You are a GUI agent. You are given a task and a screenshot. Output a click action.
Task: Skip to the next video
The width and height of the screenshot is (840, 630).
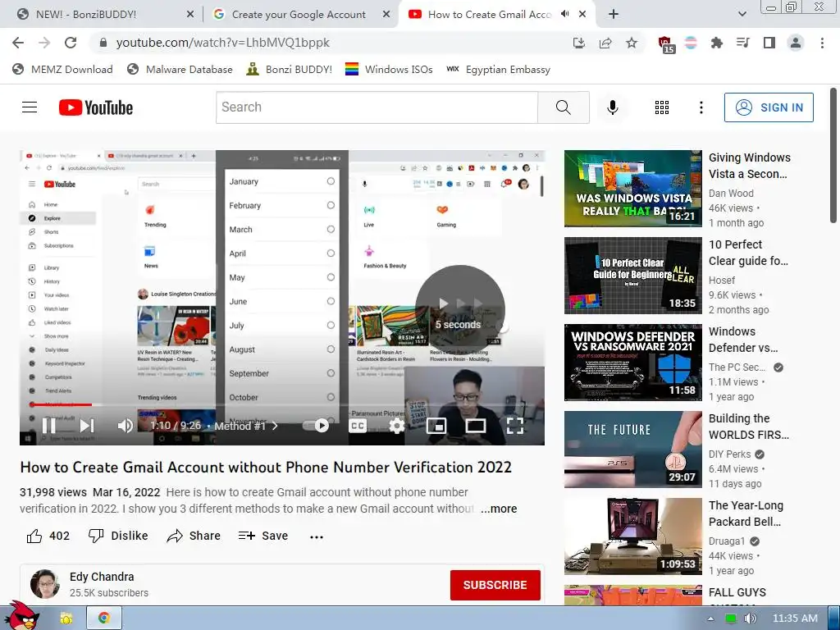pos(87,426)
